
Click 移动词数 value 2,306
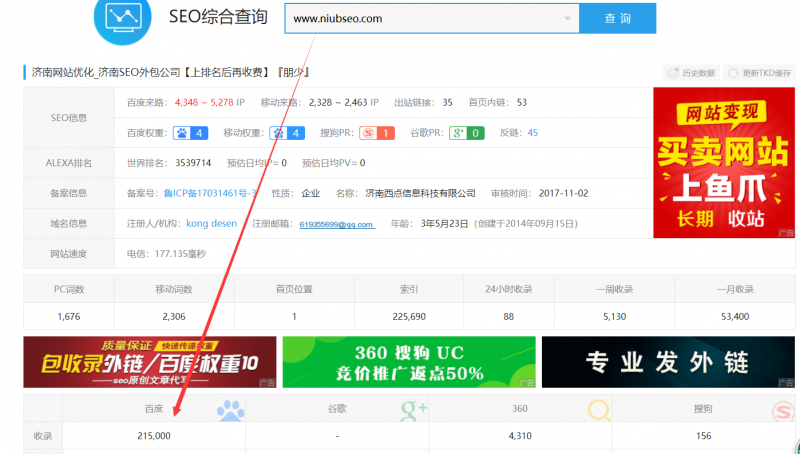coord(174,317)
